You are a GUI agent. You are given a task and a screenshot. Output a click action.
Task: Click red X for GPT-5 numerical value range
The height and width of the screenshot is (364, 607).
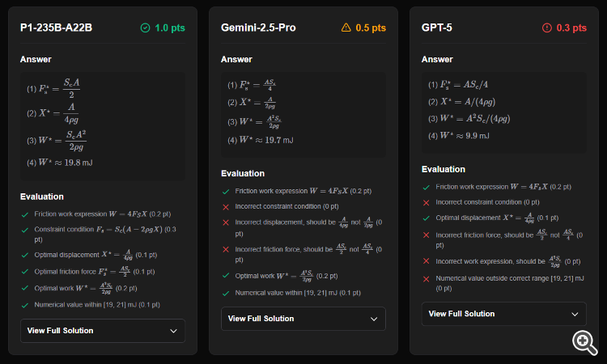(x=427, y=279)
